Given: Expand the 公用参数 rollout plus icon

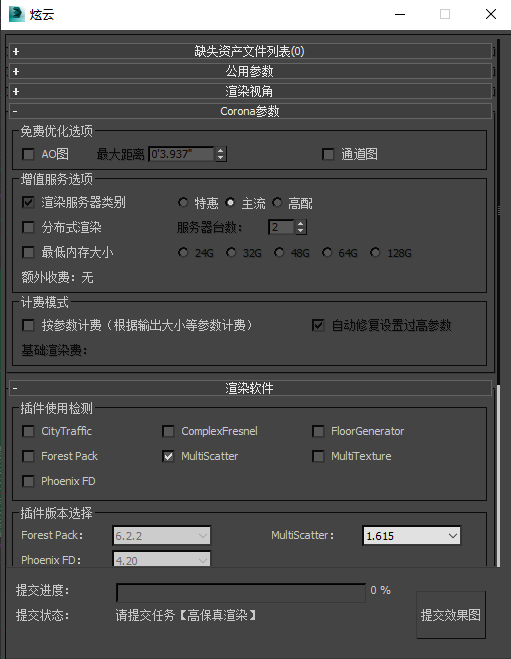Looking at the screenshot, I should 16,71.
